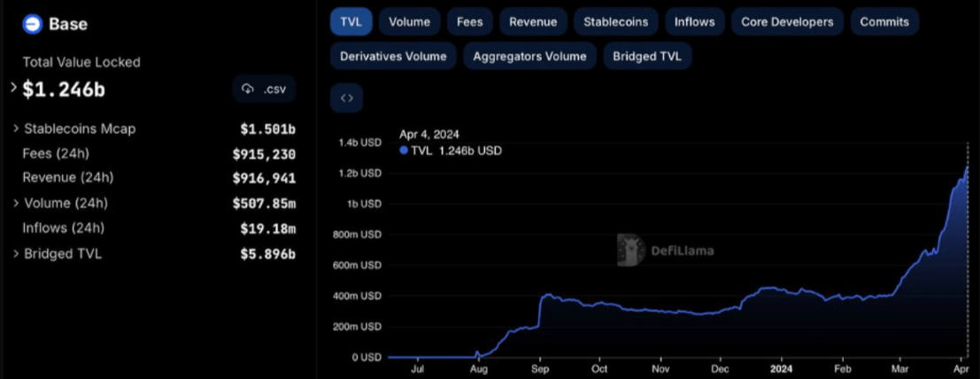Click the Apr 4, 2024 tooltip date

point(429,135)
